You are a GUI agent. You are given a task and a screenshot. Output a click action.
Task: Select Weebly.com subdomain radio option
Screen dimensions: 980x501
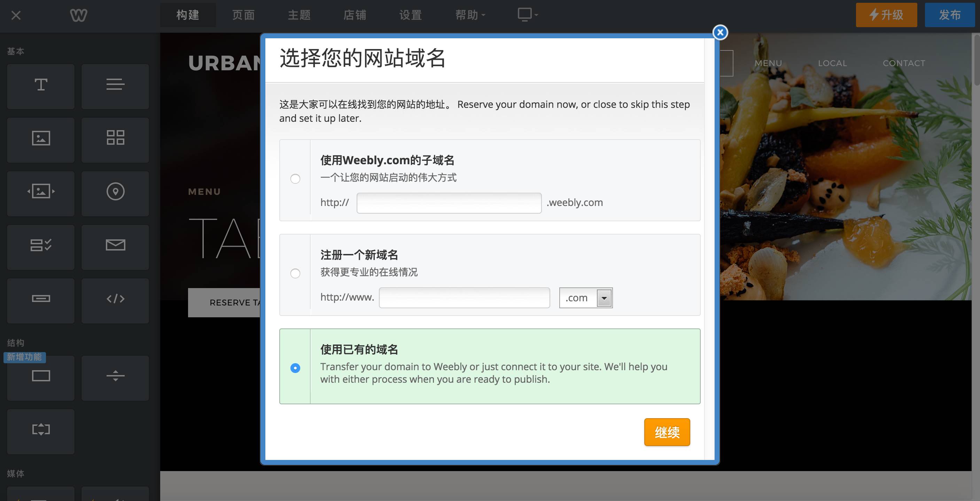(x=295, y=179)
